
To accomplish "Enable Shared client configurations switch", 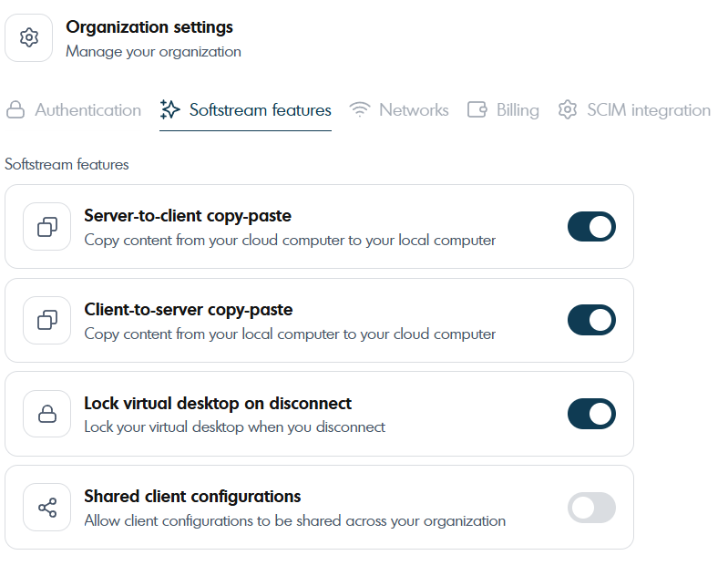I will click(x=591, y=508).
